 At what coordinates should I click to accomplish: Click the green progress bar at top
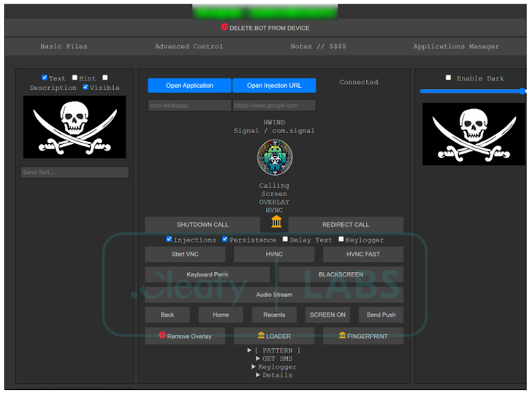pyautogui.click(x=265, y=12)
